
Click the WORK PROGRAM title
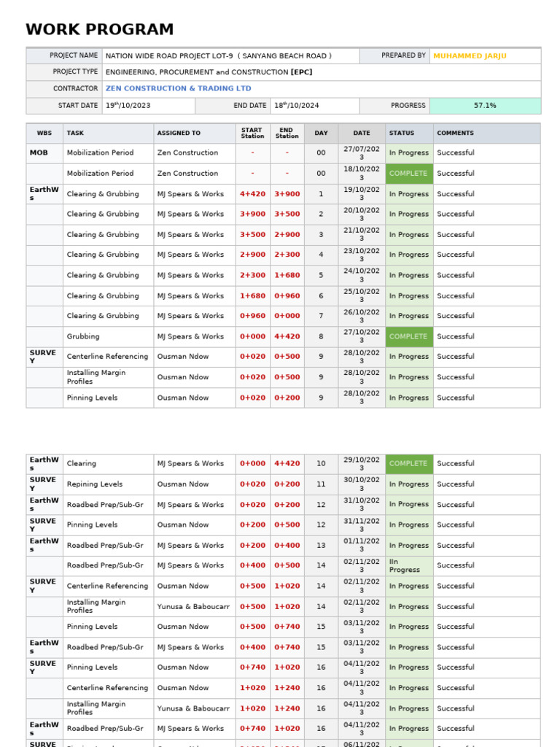click(x=99, y=29)
